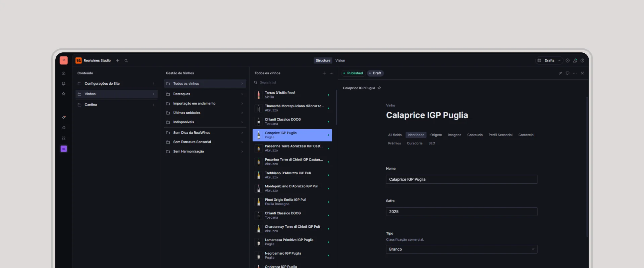Show the Published version
Image resolution: width=644 pixels, height=268 pixels.
tap(354, 73)
